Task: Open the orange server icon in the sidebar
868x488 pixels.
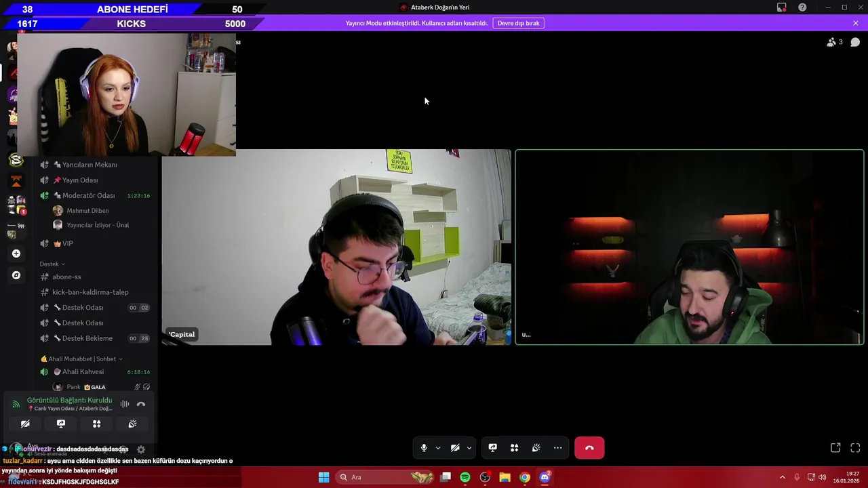Action: tap(16, 182)
